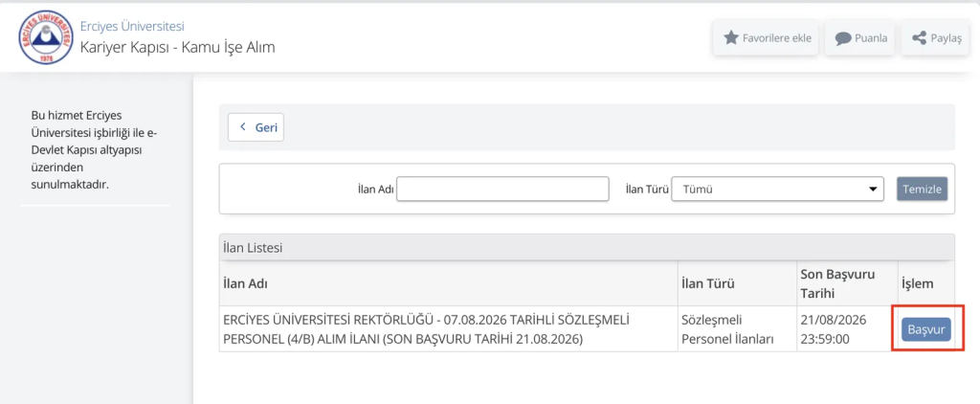Select the Erciyes Üniversitesi Rektörlüğü announcement name
Image resolution: width=980 pixels, height=404 pixels.
pos(426,329)
